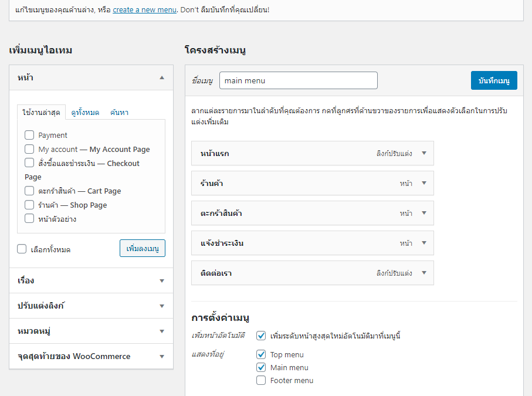The width and height of the screenshot is (532, 396).
Task: Focus the main menu name field
Action: (298, 80)
